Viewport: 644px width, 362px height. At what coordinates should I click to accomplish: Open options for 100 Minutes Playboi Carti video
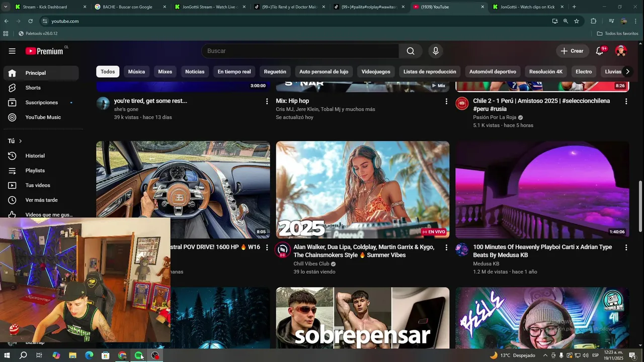pyautogui.click(x=626, y=247)
